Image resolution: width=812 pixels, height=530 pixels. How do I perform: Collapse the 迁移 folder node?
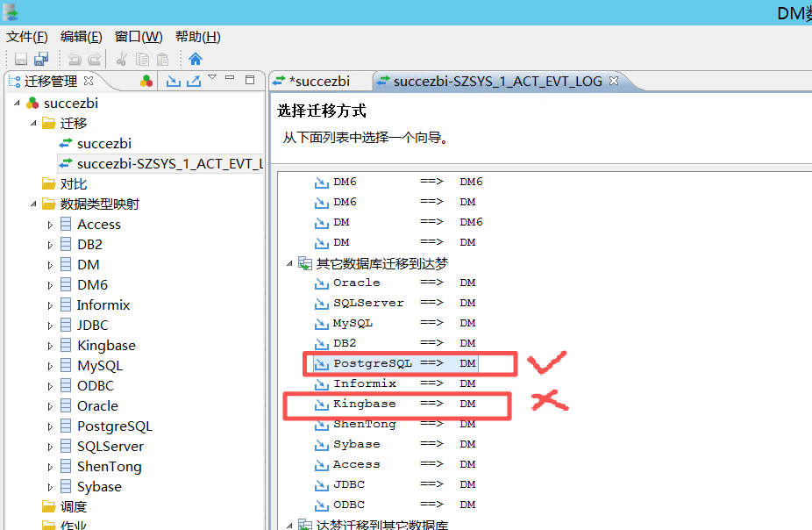point(33,124)
